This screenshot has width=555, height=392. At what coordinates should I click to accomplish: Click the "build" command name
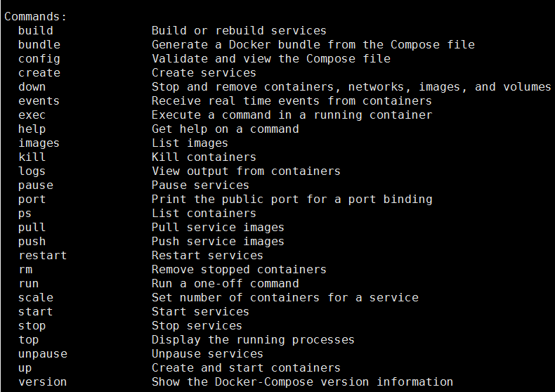pos(35,31)
